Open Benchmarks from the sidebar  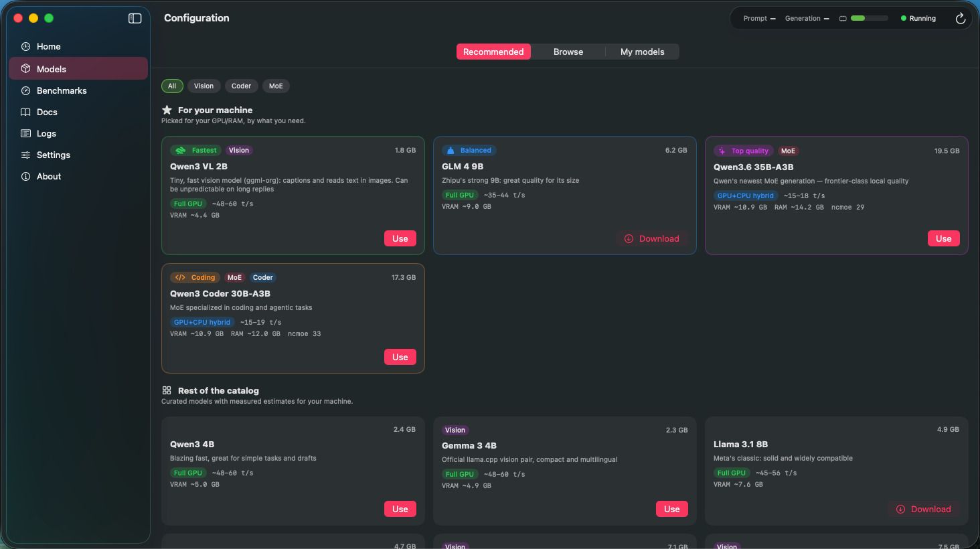[x=78, y=91]
